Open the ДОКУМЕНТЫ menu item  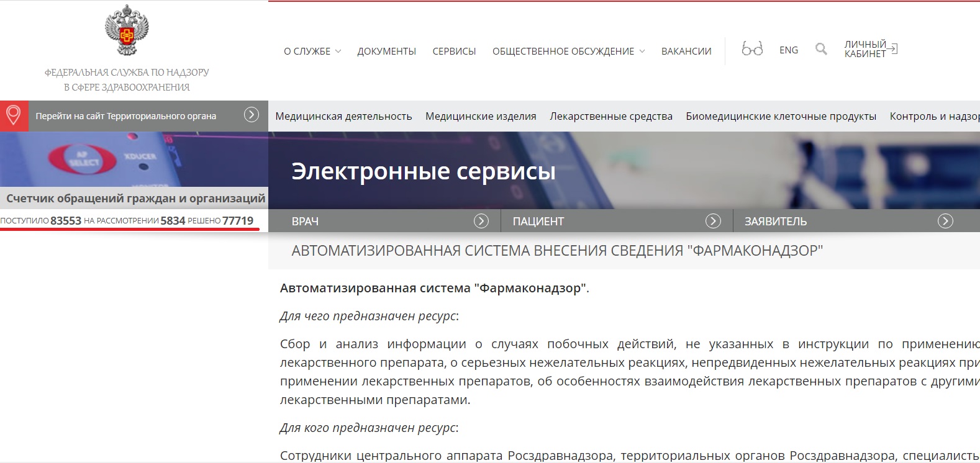[x=386, y=51]
